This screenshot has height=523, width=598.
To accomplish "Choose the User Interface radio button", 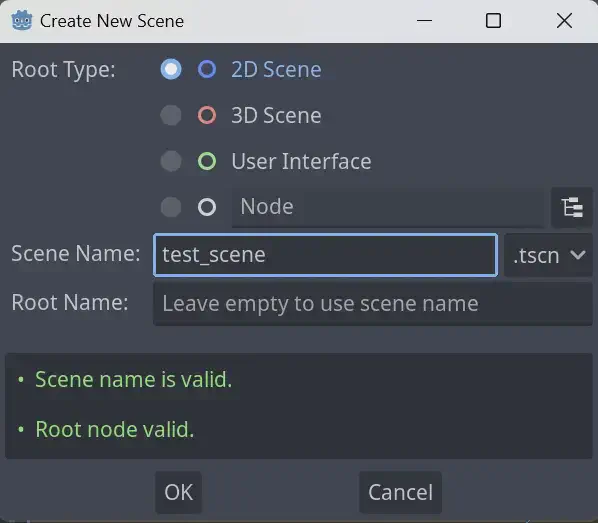I will click(x=171, y=161).
